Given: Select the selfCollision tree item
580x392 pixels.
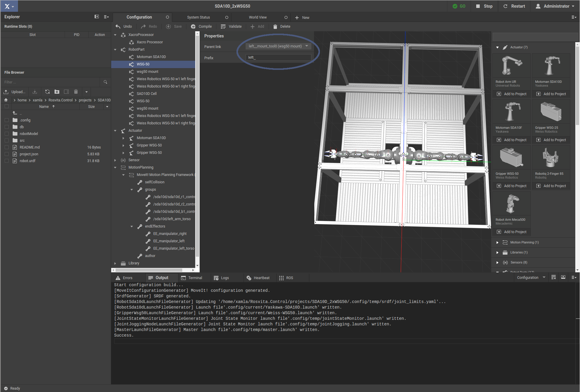Looking at the screenshot, I should tap(155, 182).
